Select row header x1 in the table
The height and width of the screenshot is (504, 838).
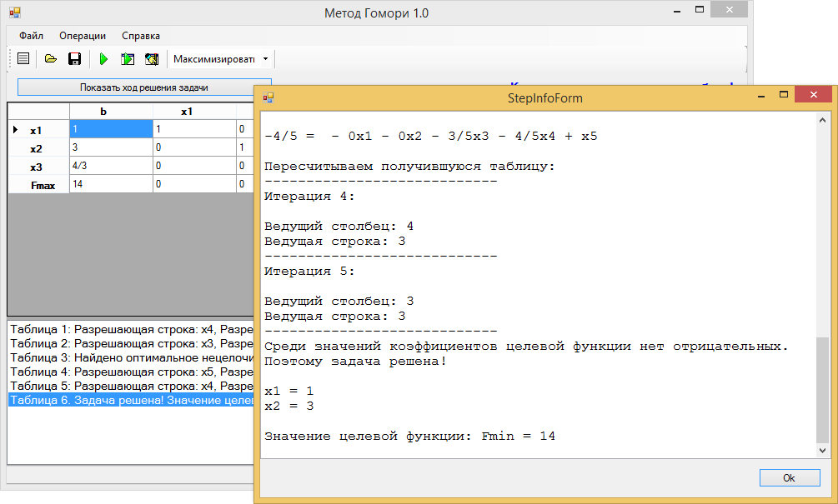[x=38, y=130]
